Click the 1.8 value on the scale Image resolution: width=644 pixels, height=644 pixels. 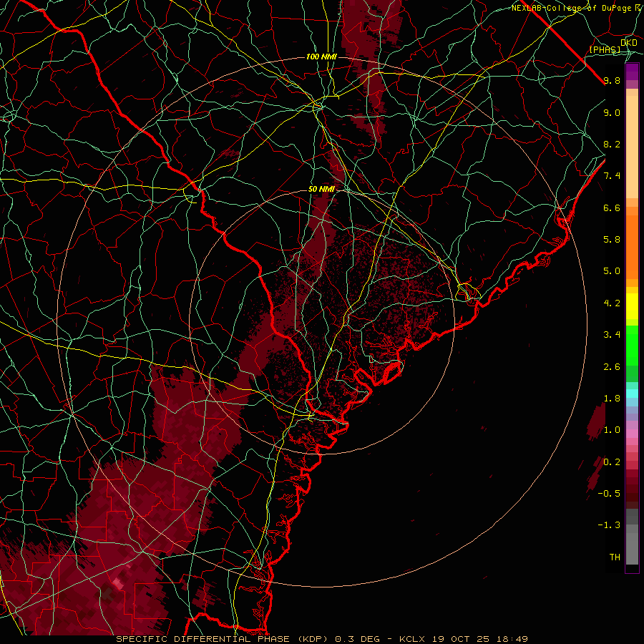click(x=612, y=399)
